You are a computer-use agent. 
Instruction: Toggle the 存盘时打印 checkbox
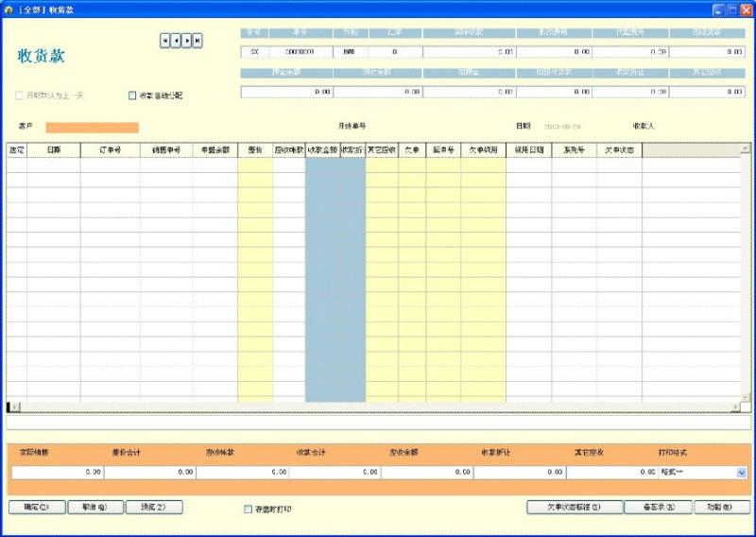249,509
